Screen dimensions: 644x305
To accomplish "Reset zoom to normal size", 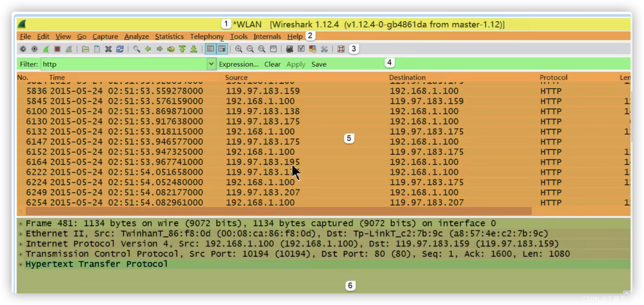I will (262, 49).
